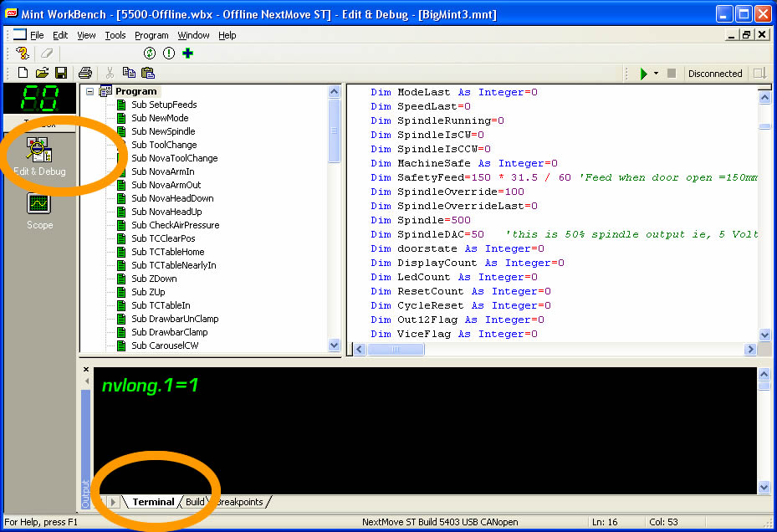
Task: Click the code editor horizontal scrollbar thumb
Action: click(x=396, y=350)
